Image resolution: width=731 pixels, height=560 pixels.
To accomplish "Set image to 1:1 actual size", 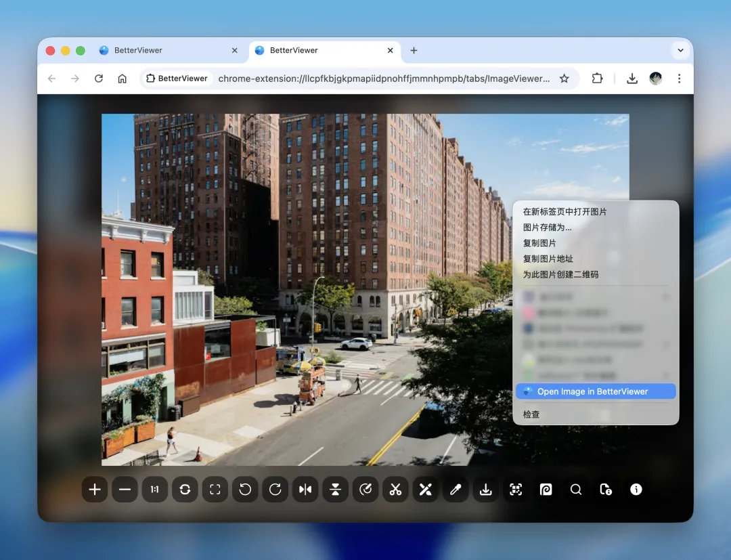I will pos(155,489).
